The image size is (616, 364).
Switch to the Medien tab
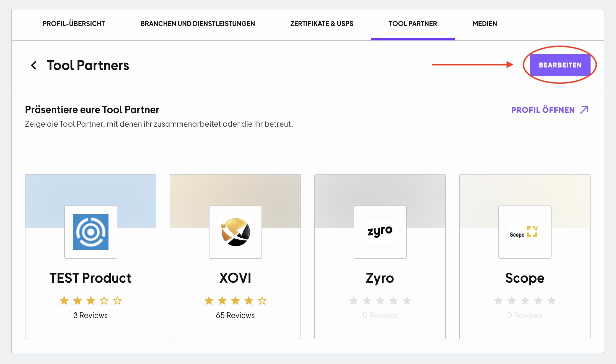tap(485, 24)
